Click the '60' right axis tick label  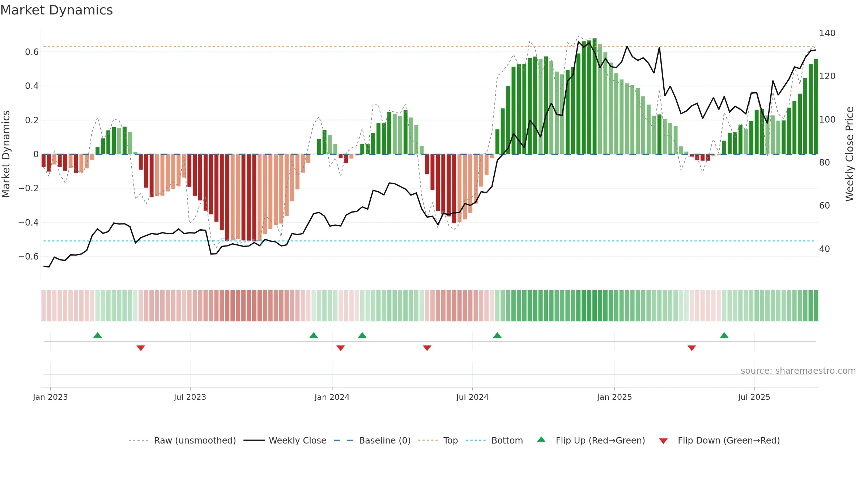pyautogui.click(x=825, y=206)
